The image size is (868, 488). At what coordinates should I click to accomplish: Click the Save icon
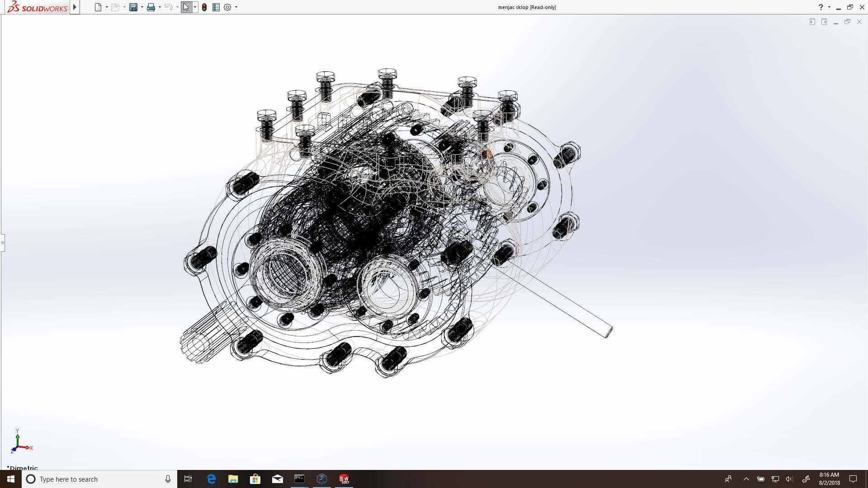point(133,7)
